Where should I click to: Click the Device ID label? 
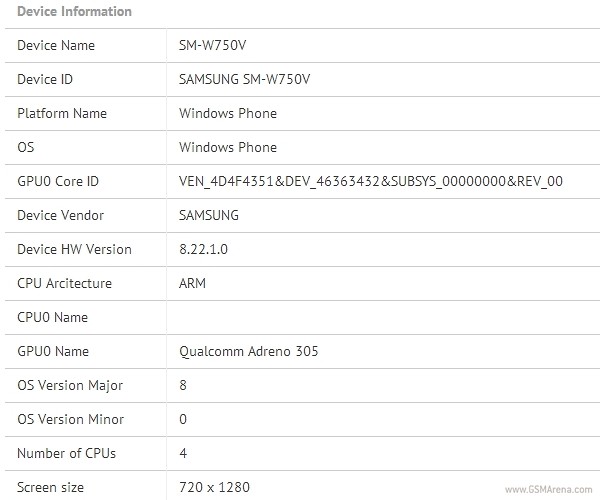(45, 80)
